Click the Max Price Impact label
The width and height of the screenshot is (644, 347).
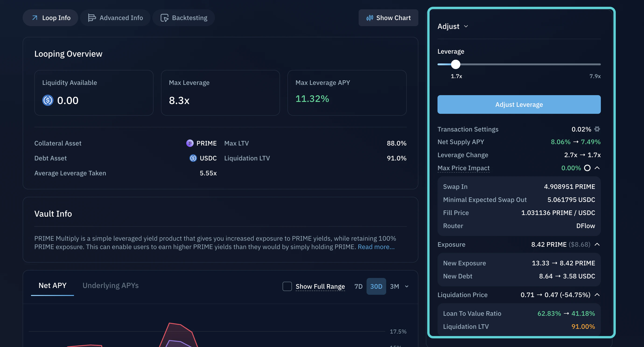tap(463, 168)
